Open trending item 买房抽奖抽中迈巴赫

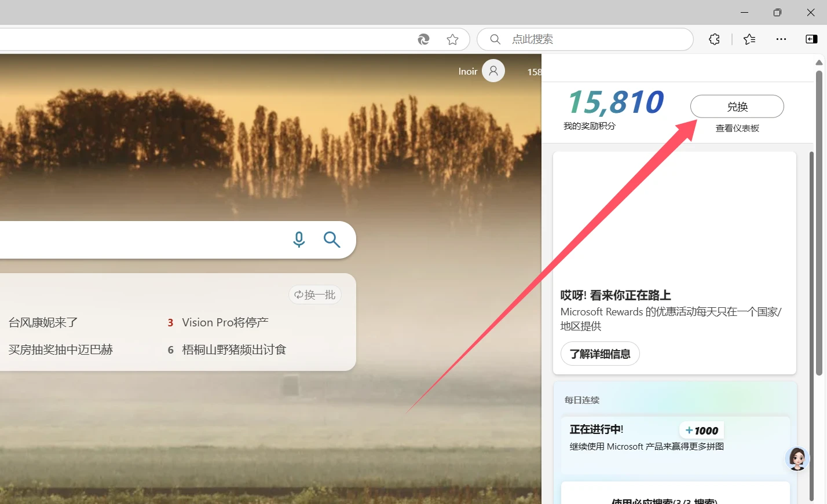(x=61, y=350)
